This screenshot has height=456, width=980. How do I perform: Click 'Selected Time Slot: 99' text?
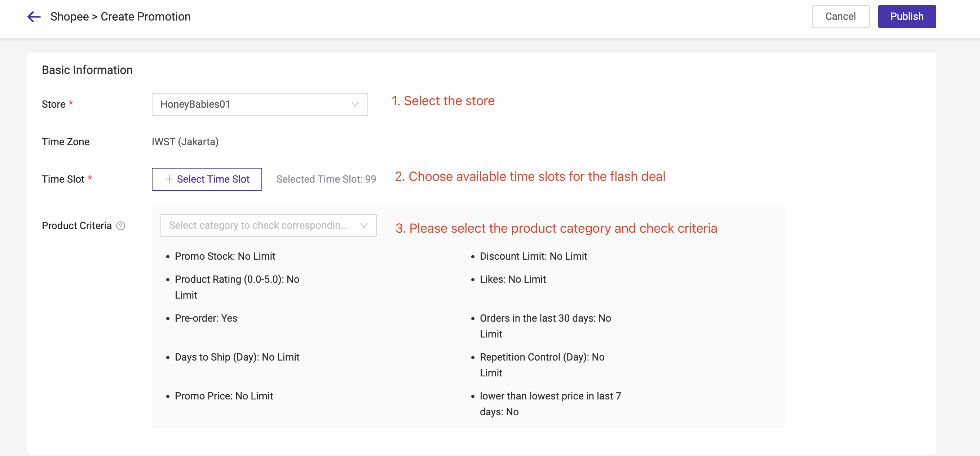(326, 179)
